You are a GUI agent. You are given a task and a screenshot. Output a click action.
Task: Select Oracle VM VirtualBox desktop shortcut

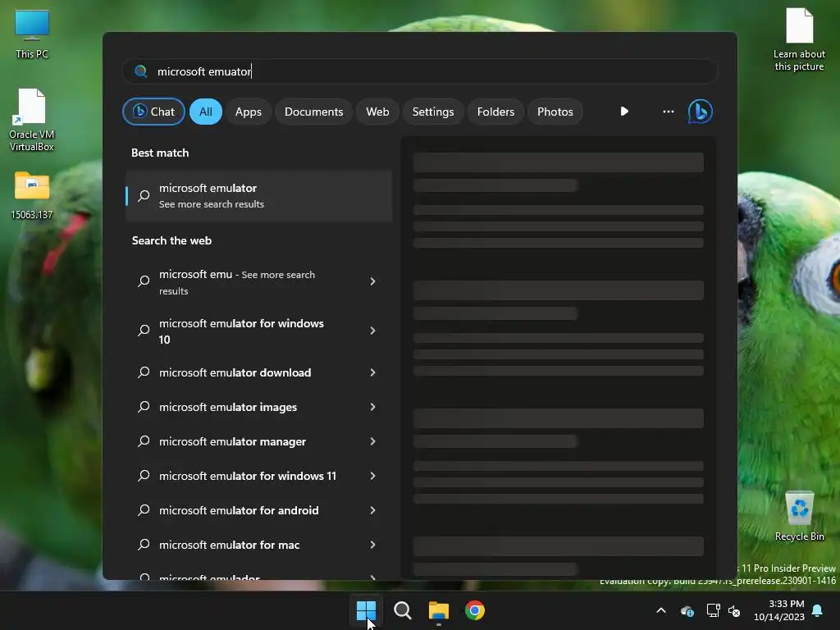pos(32,120)
